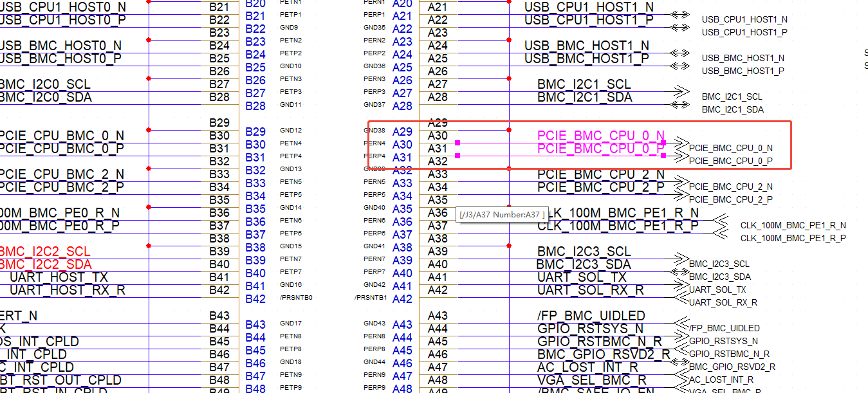Click the port symbol beside small BMC_I2C1_SCL text
The height and width of the screenshot is (393, 868).
[x=679, y=91]
